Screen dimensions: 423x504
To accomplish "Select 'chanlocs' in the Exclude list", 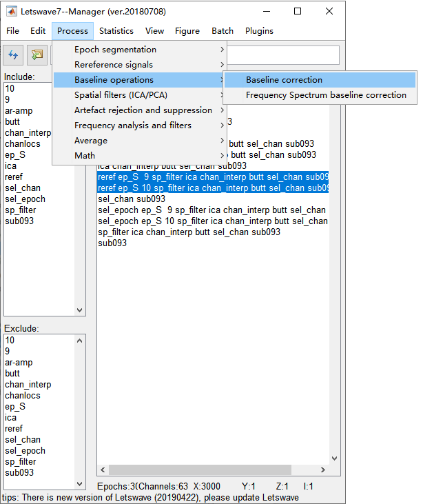I will 23,396.
